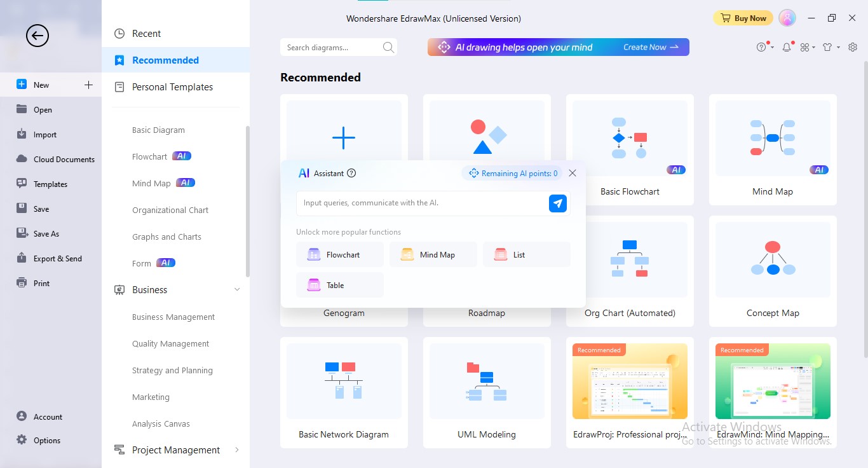Click the AI Assistant help icon
The height and width of the screenshot is (468, 868).
(x=351, y=173)
